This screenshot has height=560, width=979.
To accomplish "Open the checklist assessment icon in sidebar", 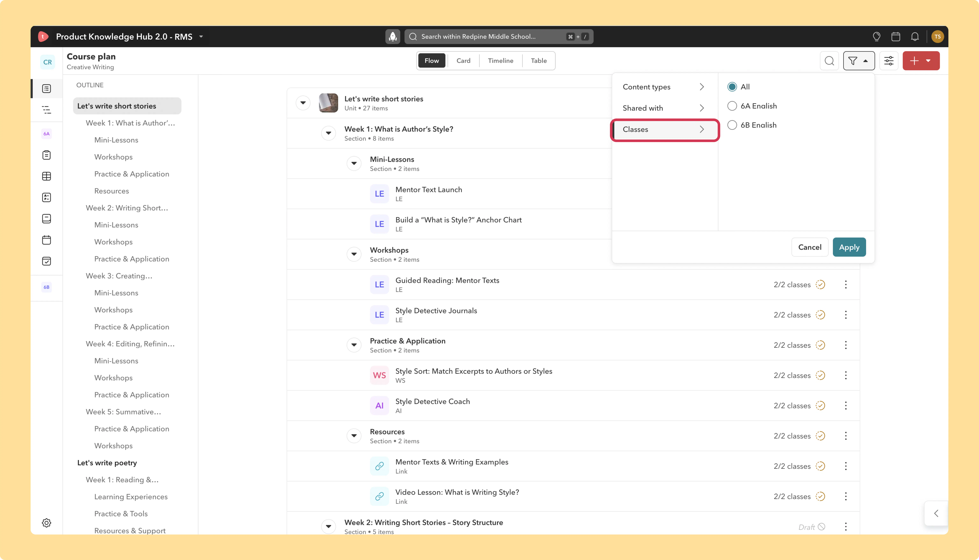I will [x=47, y=197].
